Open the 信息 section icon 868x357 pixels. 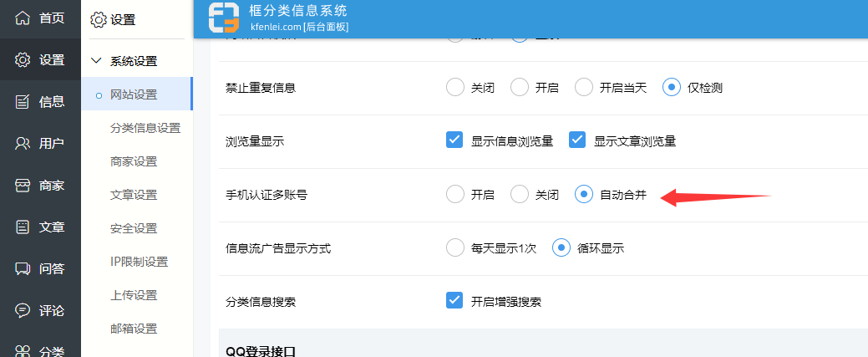[x=23, y=101]
